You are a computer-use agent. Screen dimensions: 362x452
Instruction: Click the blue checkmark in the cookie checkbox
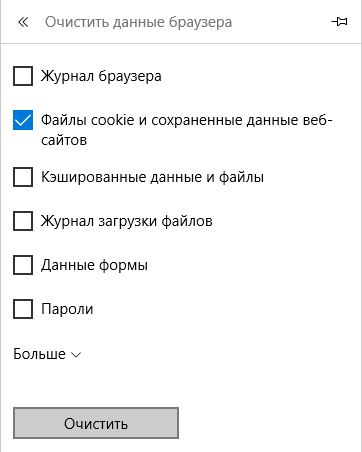(x=23, y=120)
